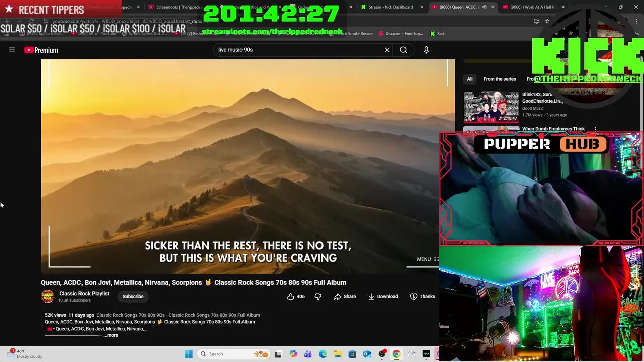
Task: Close the Queen, ACDC browser tab
Action: point(492,7)
